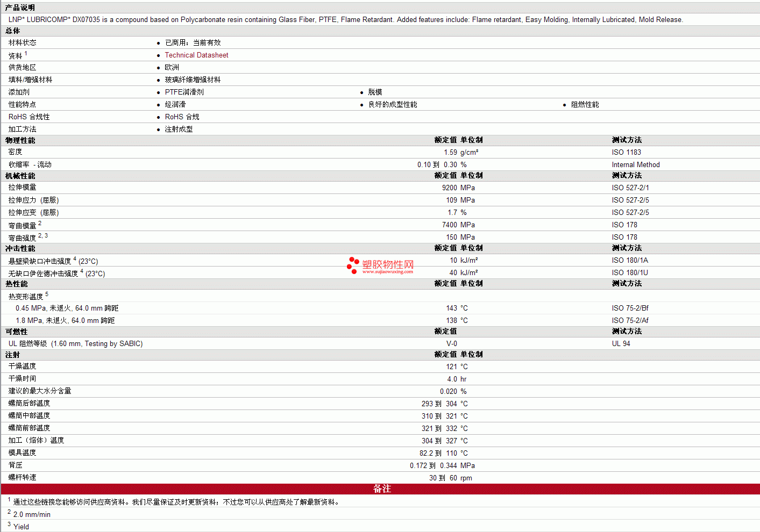Select the 建议的最大水分含量 row label
This screenshot has height=532, width=760.
tap(40, 391)
